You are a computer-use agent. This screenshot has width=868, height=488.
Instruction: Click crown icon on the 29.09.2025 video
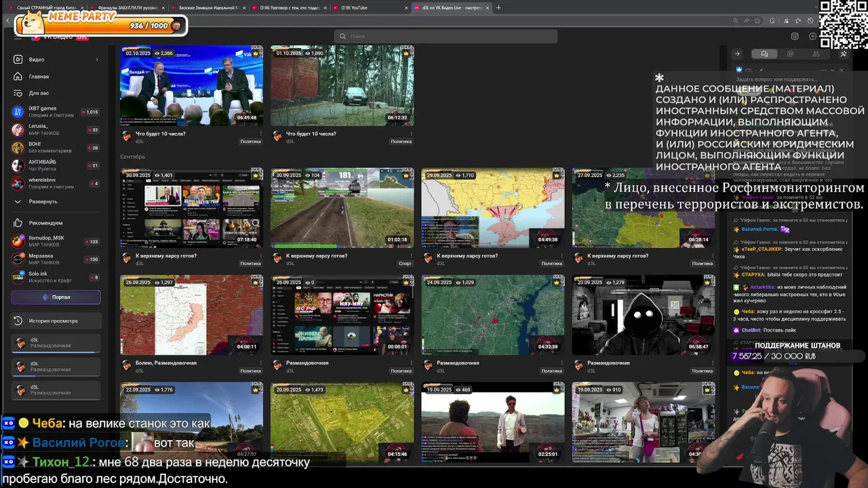[557, 175]
